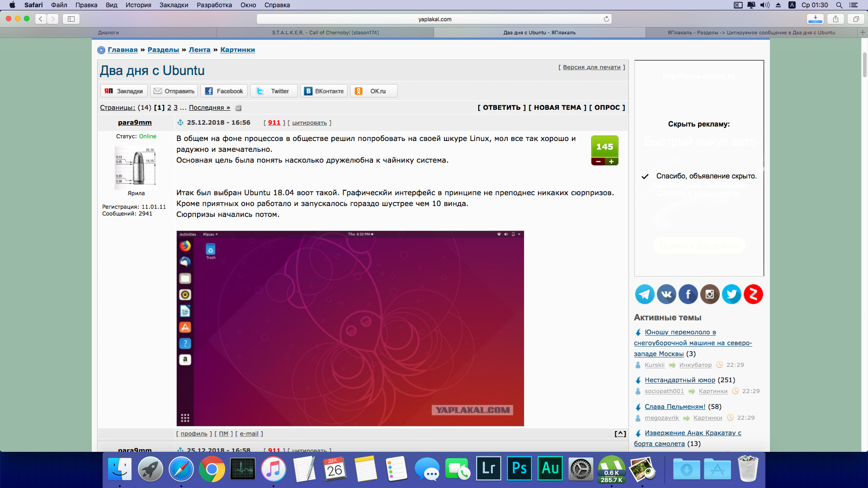This screenshot has width=868, height=488.
Task: Switch to the S.T.A.L.K.E.R. Call of Chernobyl tab
Action: [325, 33]
